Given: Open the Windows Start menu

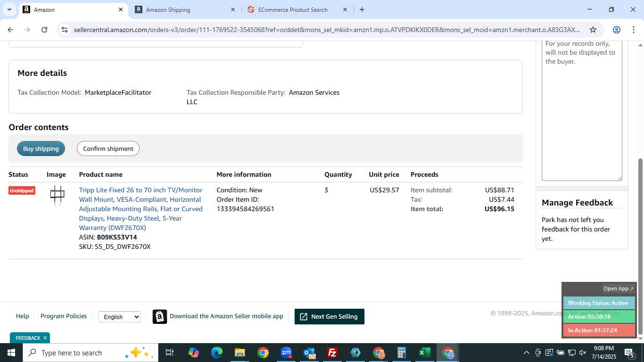Looking at the screenshot, I should pos(11,353).
